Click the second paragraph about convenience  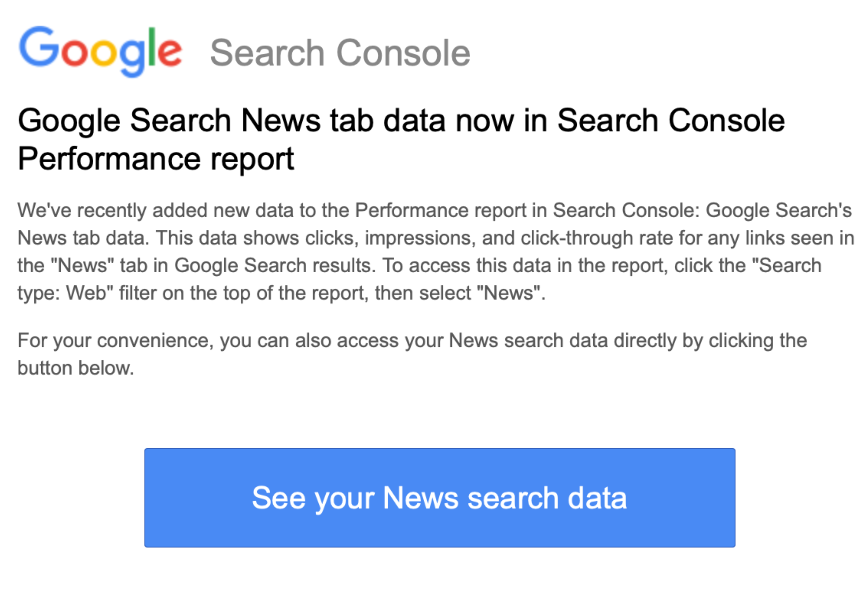pos(411,353)
